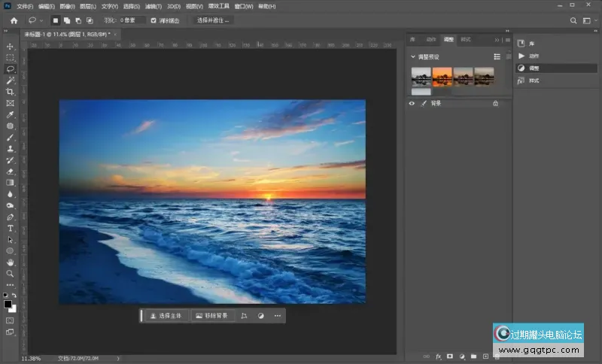Screen dimensions: 602x364
Task: Toggle the anti-alias (消除锯齿) checkbox
Action: pos(154,20)
